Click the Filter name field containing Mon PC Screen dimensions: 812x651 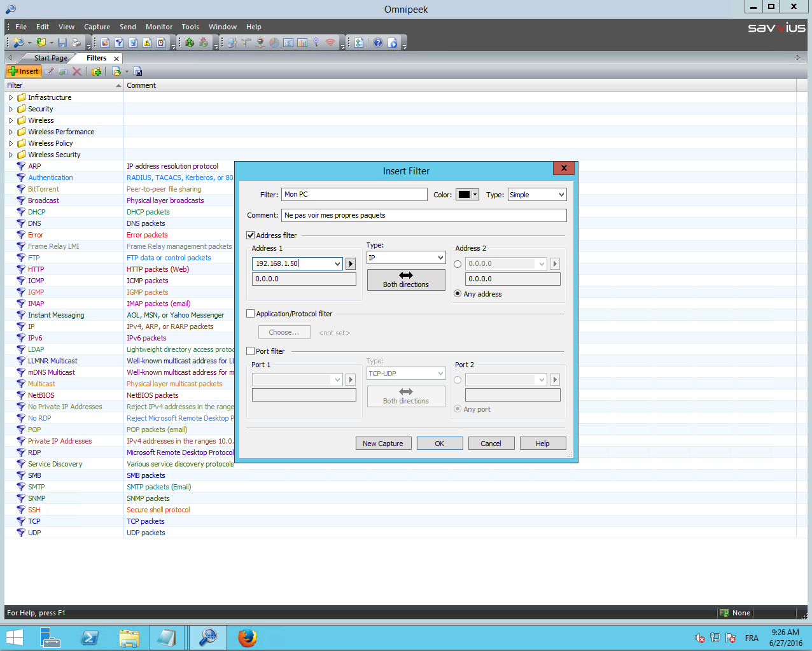coord(354,195)
